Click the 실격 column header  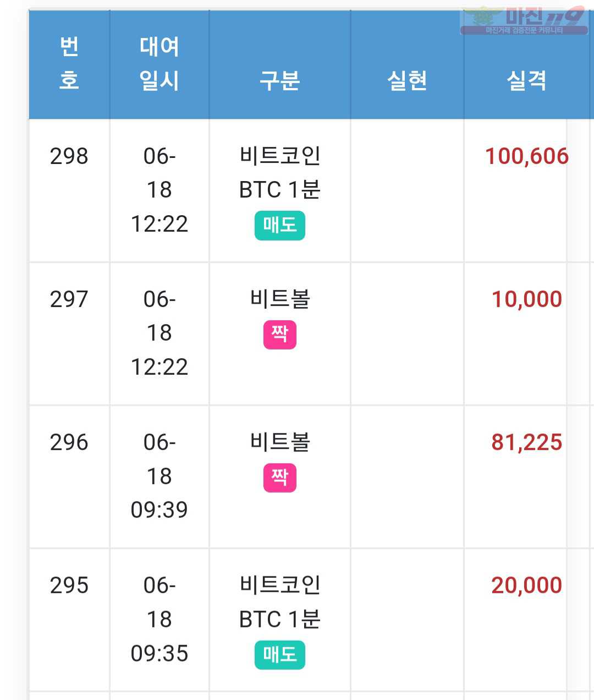526,81
